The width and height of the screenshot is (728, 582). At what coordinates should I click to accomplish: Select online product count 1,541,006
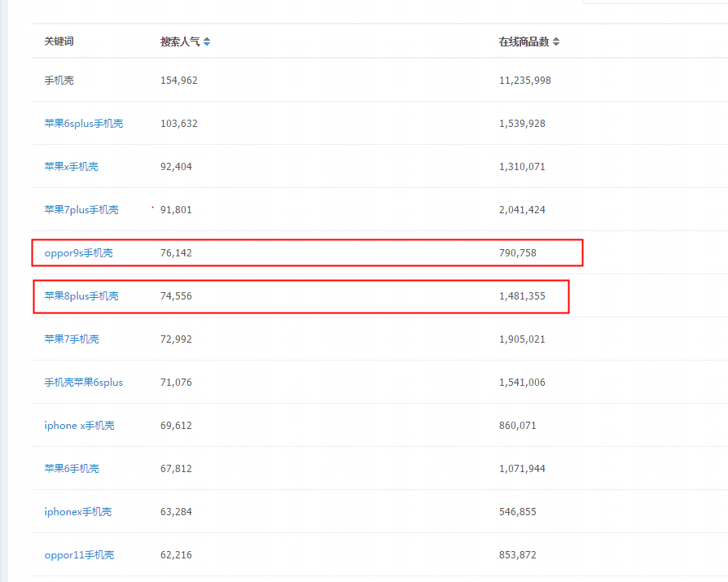pos(522,383)
